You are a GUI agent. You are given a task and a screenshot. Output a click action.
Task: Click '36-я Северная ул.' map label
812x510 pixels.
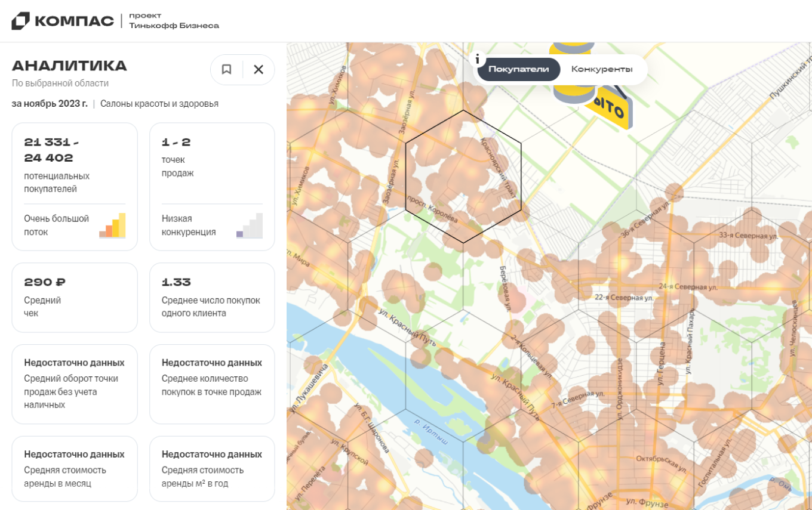[644, 220]
